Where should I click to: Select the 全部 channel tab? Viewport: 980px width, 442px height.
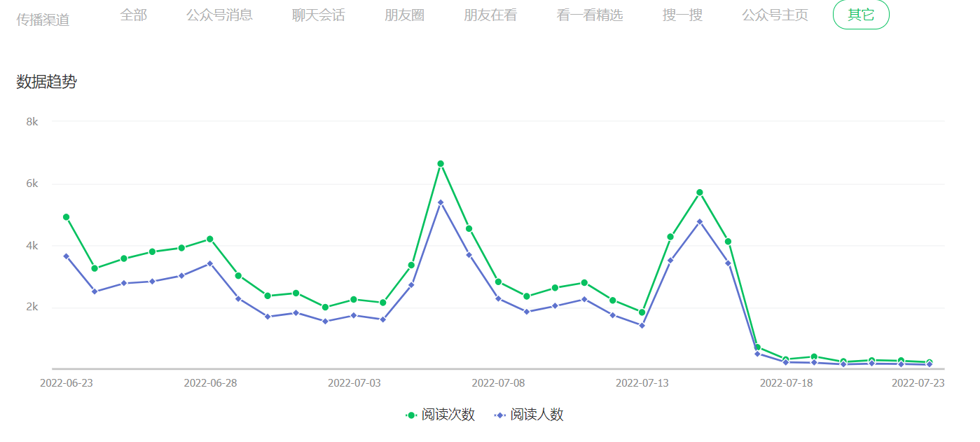(x=133, y=15)
